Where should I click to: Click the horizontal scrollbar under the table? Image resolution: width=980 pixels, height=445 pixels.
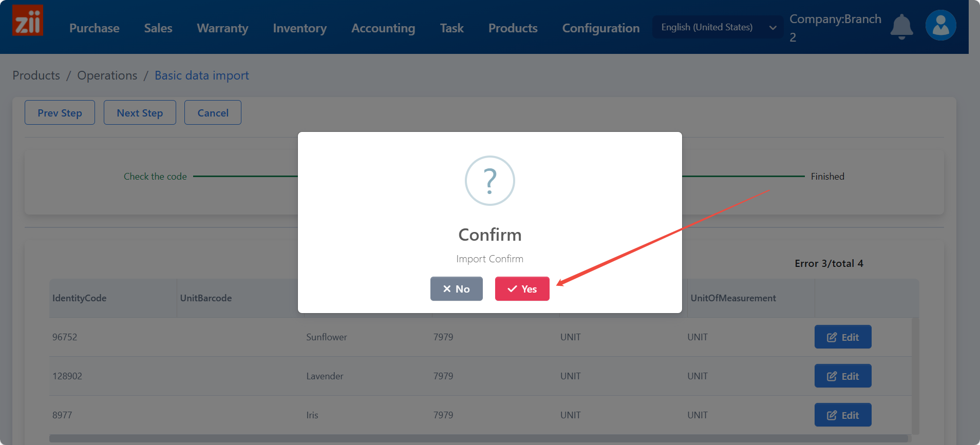(x=478, y=438)
